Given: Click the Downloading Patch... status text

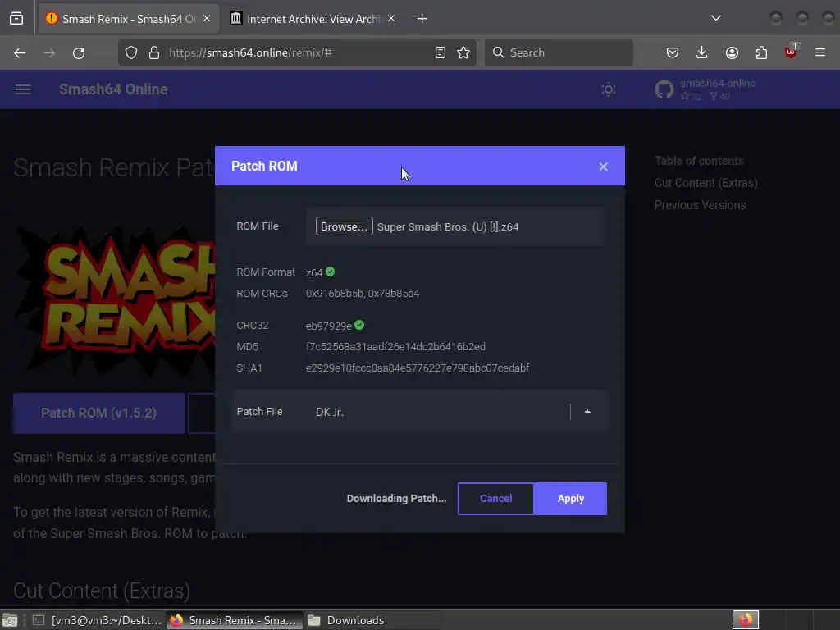Looking at the screenshot, I should pyautogui.click(x=396, y=498).
